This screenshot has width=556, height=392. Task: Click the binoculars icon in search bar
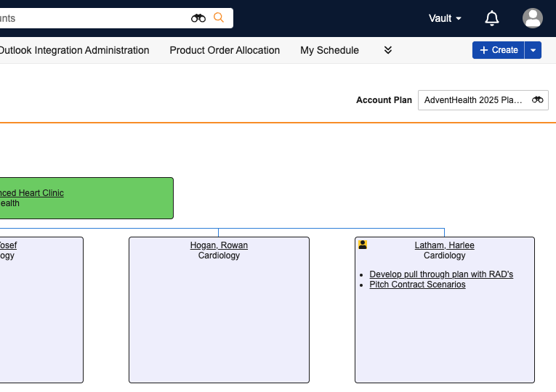[x=198, y=18]
